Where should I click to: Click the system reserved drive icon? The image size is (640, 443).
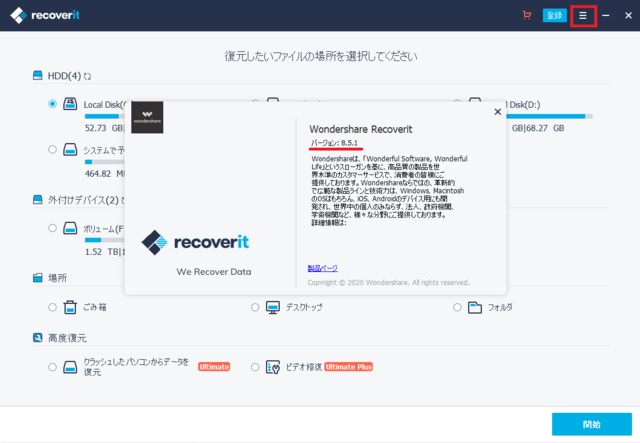[x=70, y=149]
